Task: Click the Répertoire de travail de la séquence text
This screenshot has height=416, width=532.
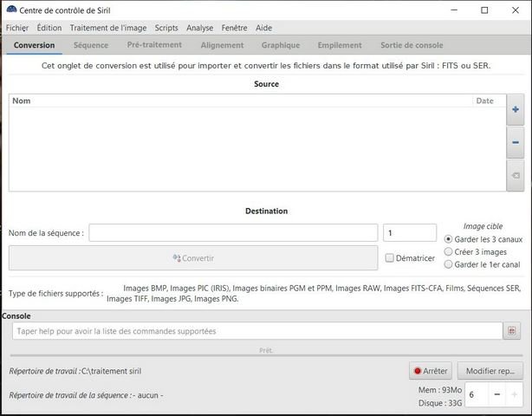Action: click(x=86, y=396)
